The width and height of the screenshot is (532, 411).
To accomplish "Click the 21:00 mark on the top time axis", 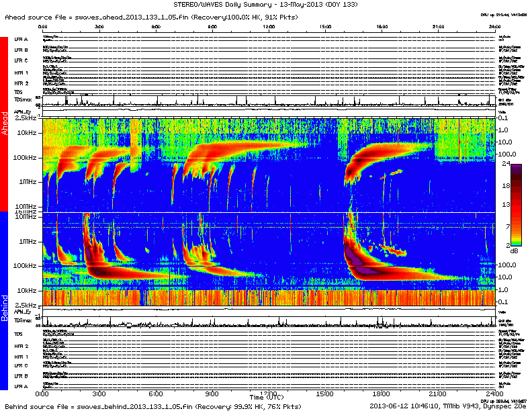I will click(x=437, y=26).
